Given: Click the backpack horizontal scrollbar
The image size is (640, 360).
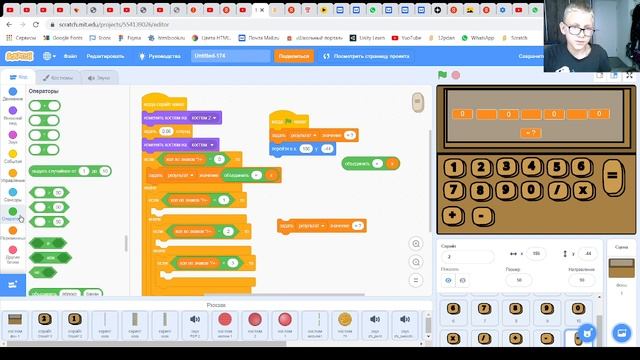Looking at the screenshot, I should [147, 344].
